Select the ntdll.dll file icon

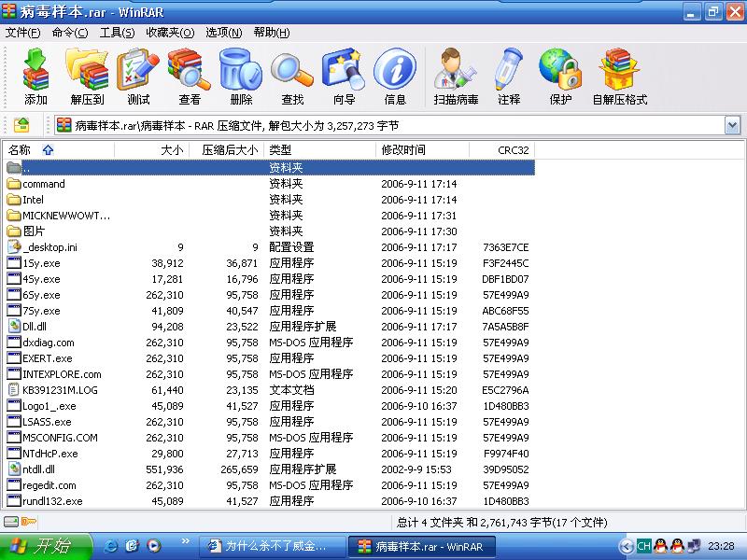[14, 469]
